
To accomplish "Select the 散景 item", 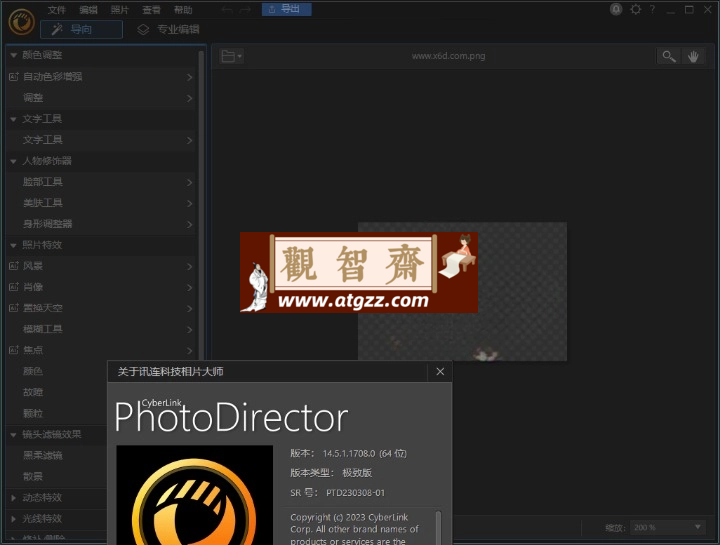I will (x=33, y=477).
